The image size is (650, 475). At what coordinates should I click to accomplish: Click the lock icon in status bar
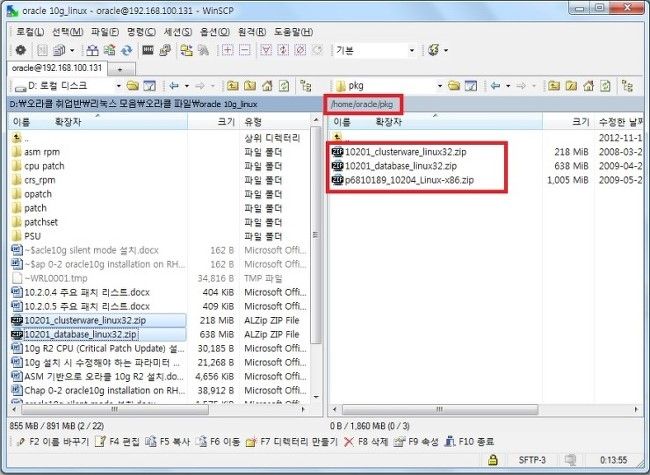coord(492,460)
